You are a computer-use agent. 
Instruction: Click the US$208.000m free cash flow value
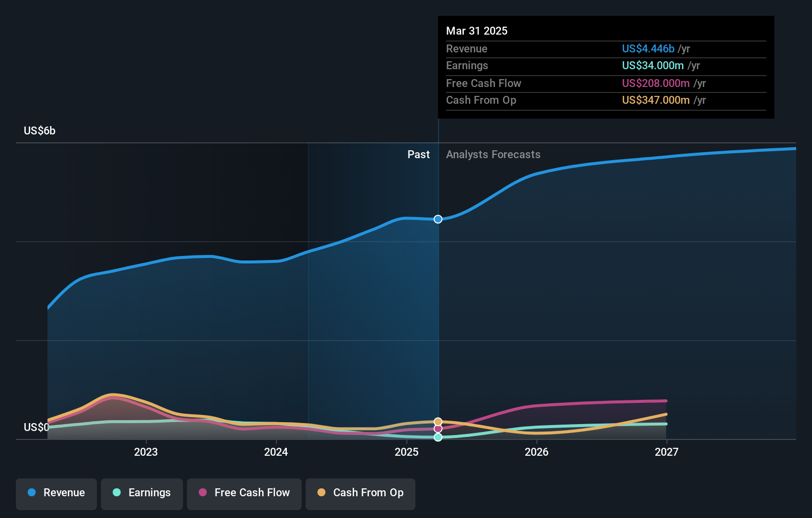pyautogui.click(x=656, y=83)
